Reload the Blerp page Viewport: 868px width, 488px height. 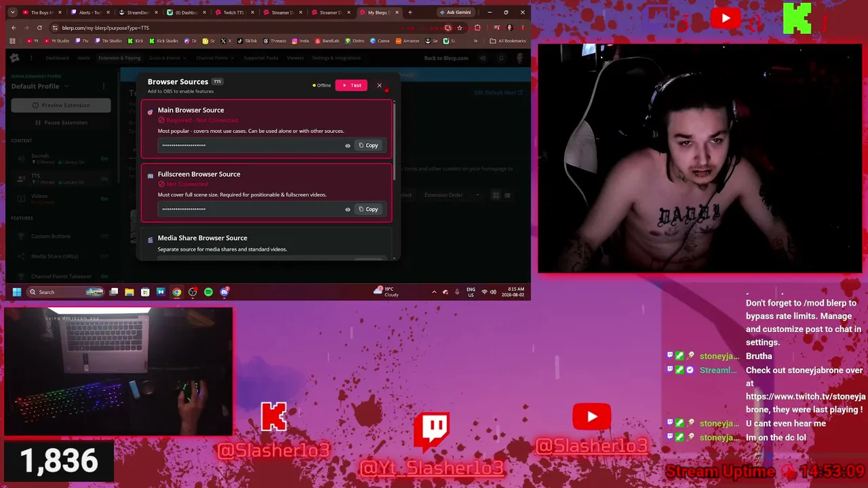point(39,28)
